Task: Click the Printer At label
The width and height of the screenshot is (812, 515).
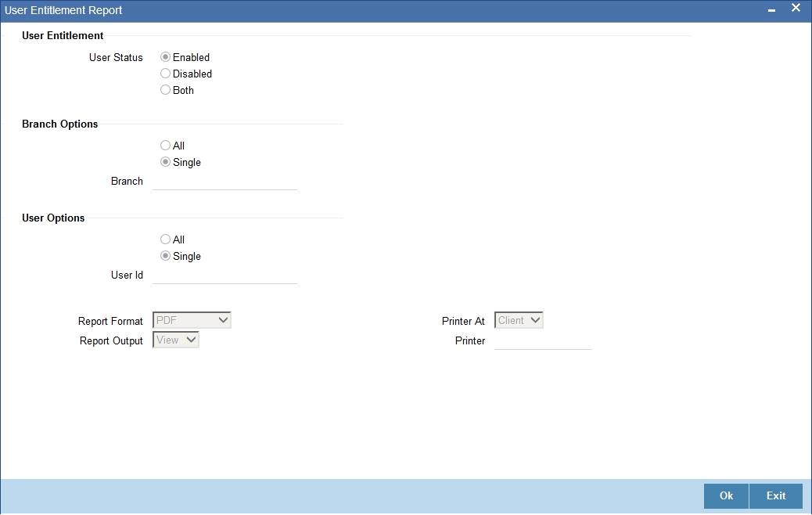Action: 463,321
